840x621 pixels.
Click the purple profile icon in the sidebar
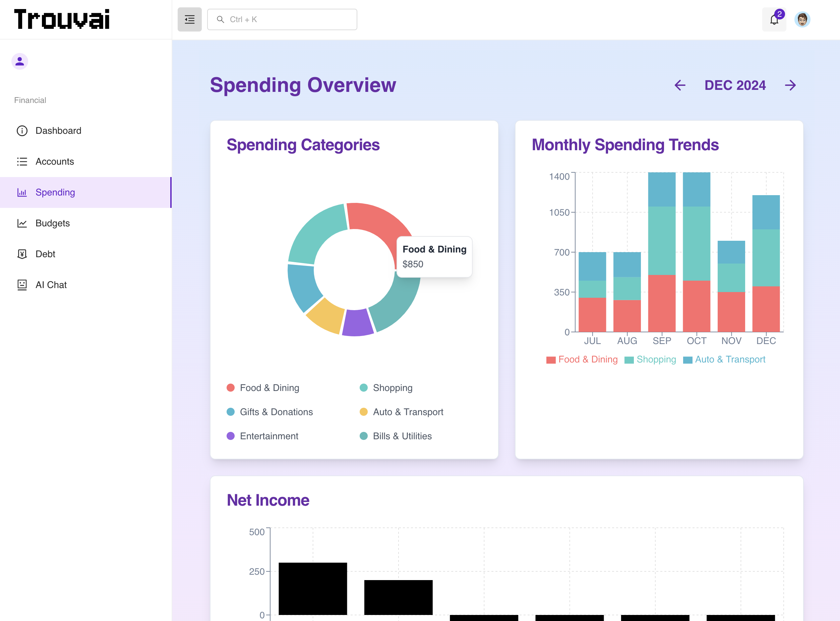[20, 61]
